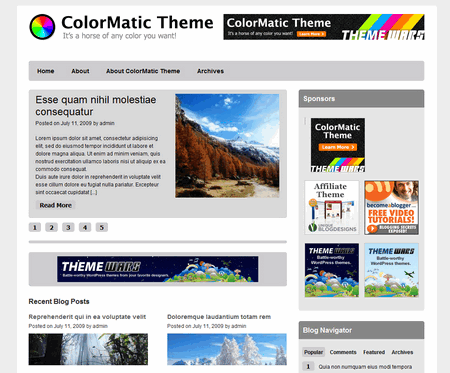Open 'Quia non numquam eius modi tempora' link

tap(365, 367)
